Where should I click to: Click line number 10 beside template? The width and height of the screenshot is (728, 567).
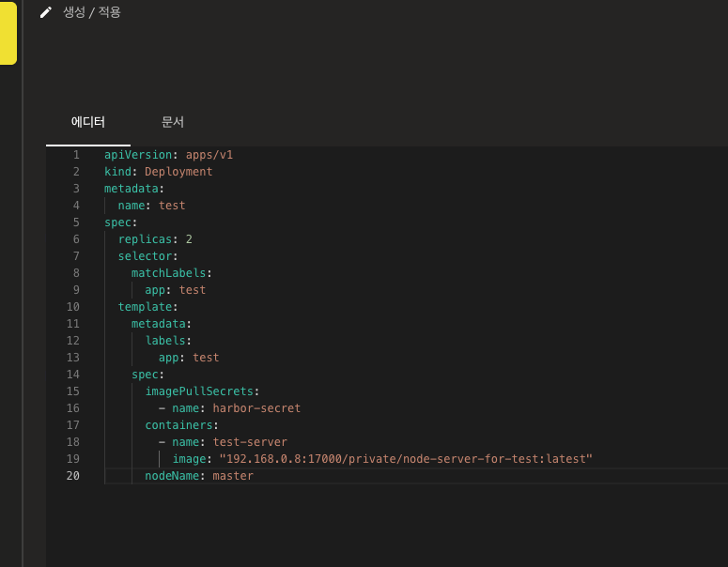[73, 307]
